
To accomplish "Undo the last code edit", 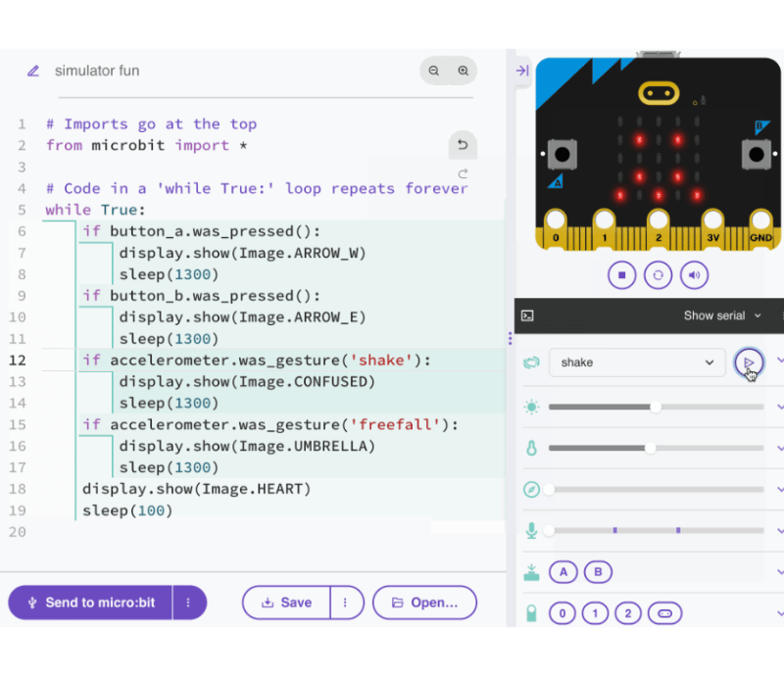I will point(462,144).
